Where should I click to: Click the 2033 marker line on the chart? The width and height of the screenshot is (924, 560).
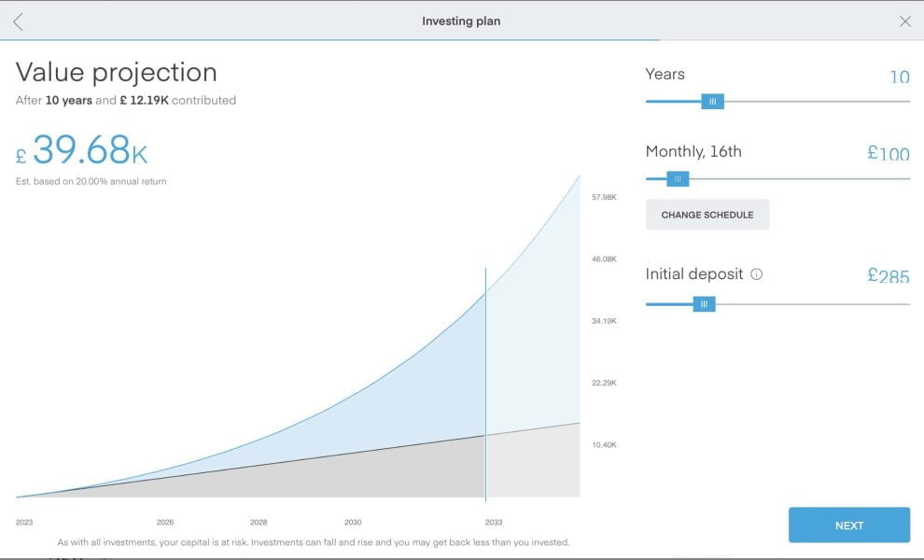click(486, 373)
